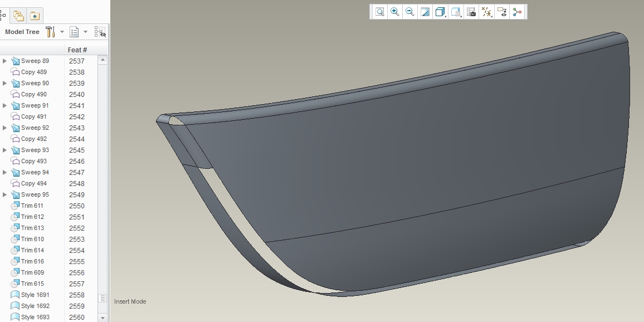Select the Sweep 89 feature icon
The width and height of the screenshot is (644, 322).
(x=15, y=61)
